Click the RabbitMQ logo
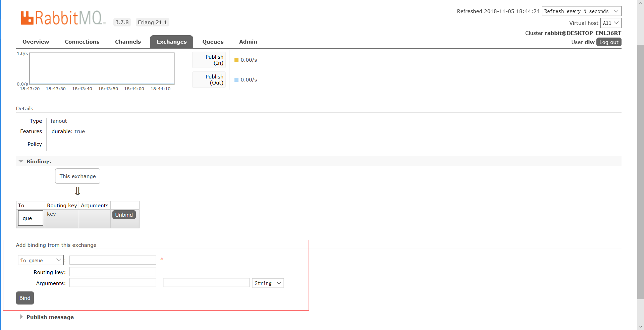 [x=63, y=18]
